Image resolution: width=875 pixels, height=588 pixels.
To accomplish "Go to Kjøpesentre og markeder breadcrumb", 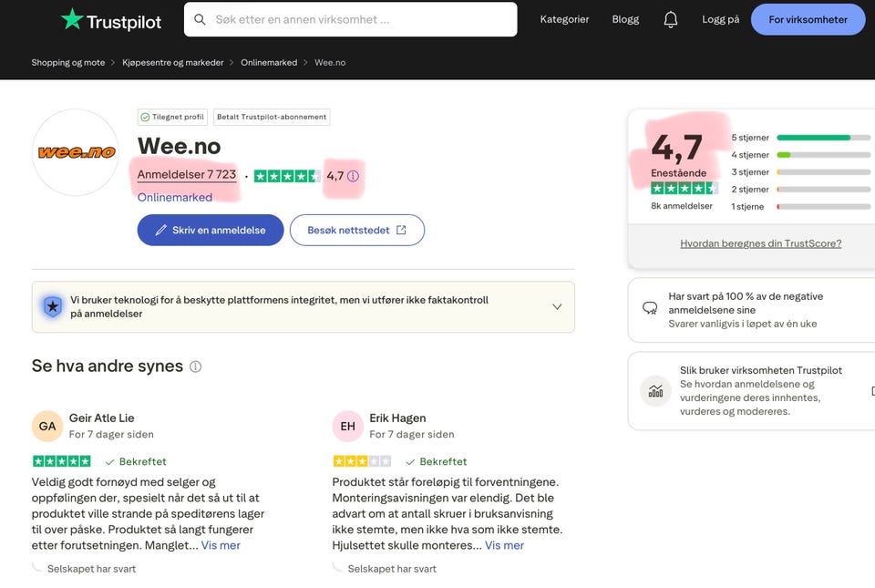I will tap(173, 63).
